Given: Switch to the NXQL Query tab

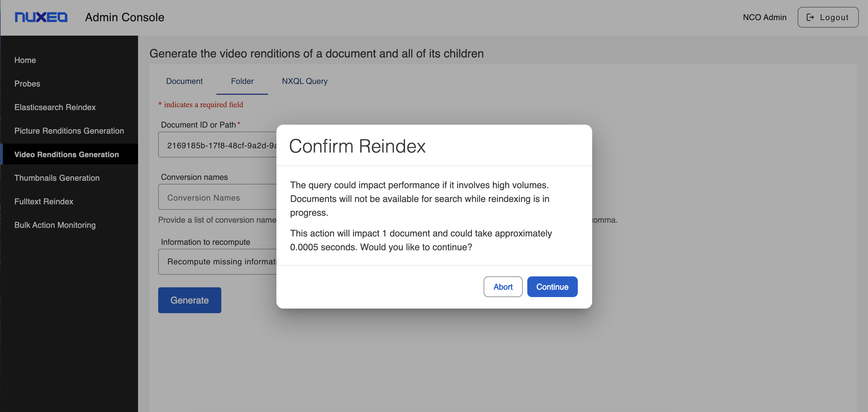Looking at the screenshot, I should click(305, 81).
